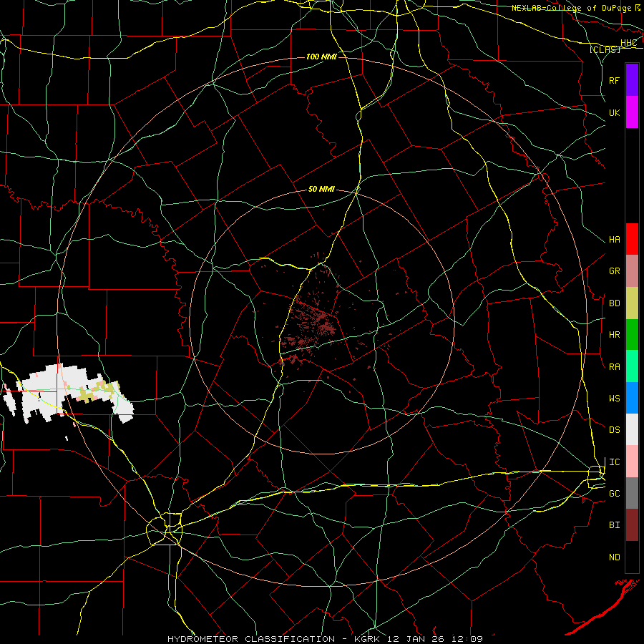Image resolution: width=644 pixels, height=644 pixels.
Task: Click the WS blue legend swatch
Action: click(632, 398)
